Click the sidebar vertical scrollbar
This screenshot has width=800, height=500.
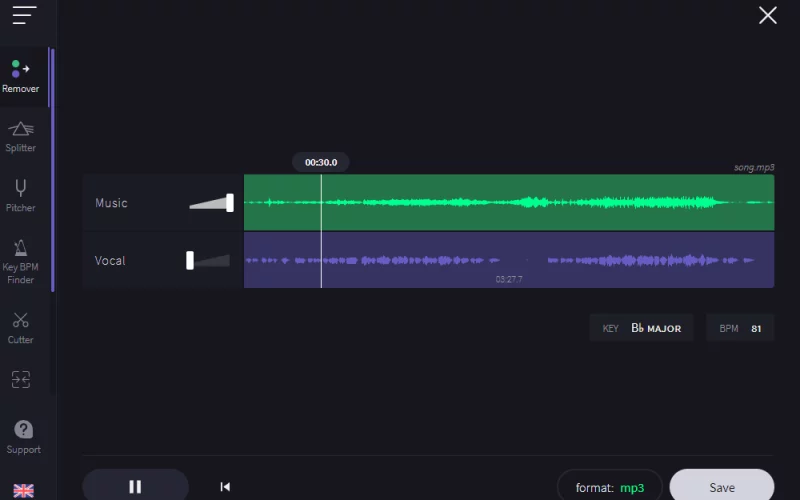coord(52,170)
